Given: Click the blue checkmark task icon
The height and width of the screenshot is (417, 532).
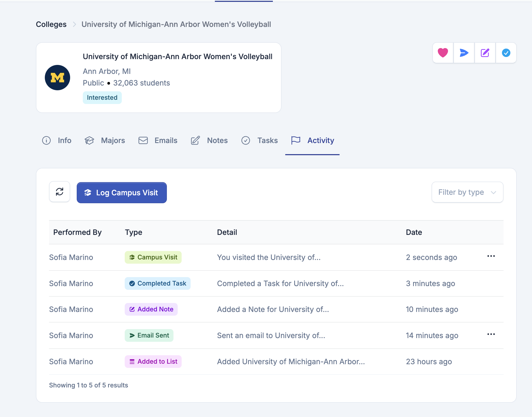Looking at the screenshot, I should [506, 53].
